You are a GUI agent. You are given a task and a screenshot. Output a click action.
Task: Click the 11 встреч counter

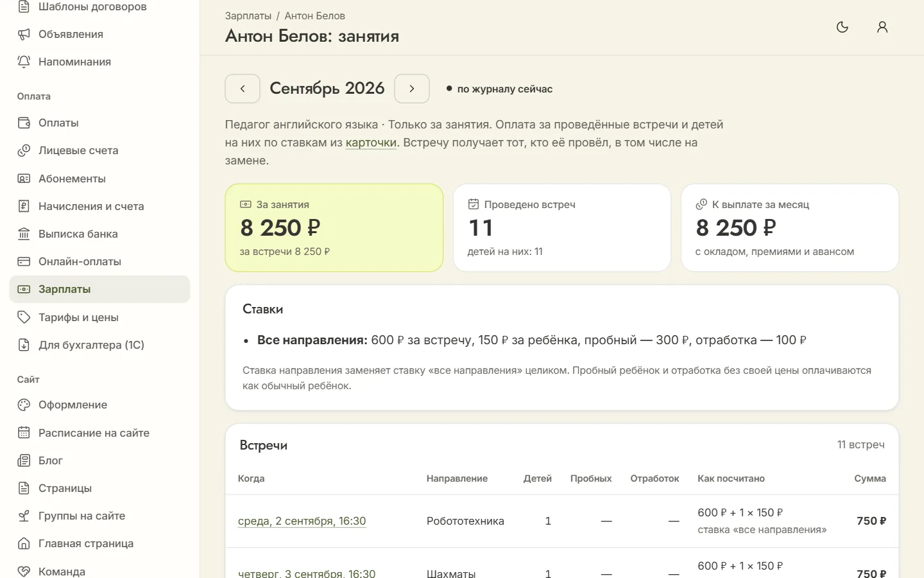[860, 444]
